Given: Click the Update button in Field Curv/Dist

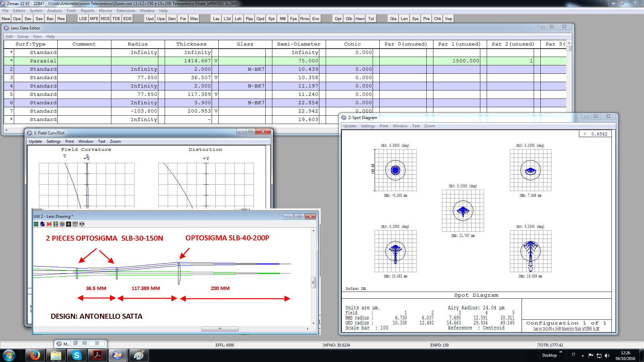Looking at the screenshot, I should click(x=35, y=141).
